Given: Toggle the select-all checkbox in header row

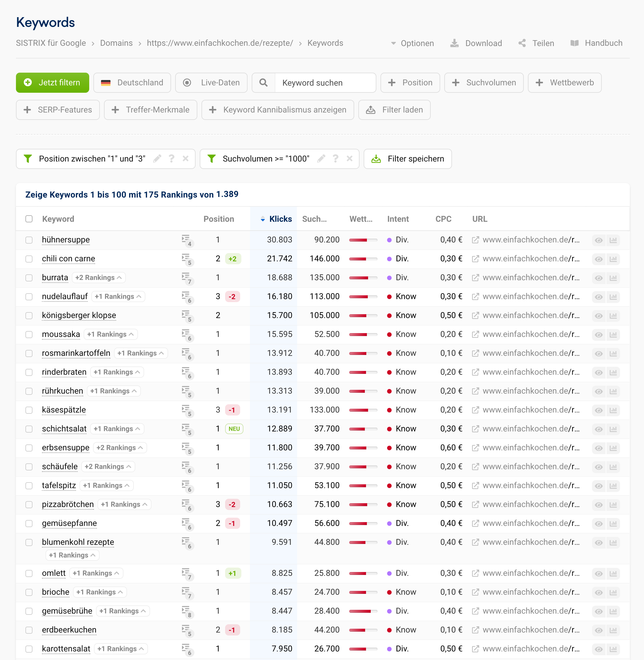Looking at the screenshot, I should [x=29, y=219].
